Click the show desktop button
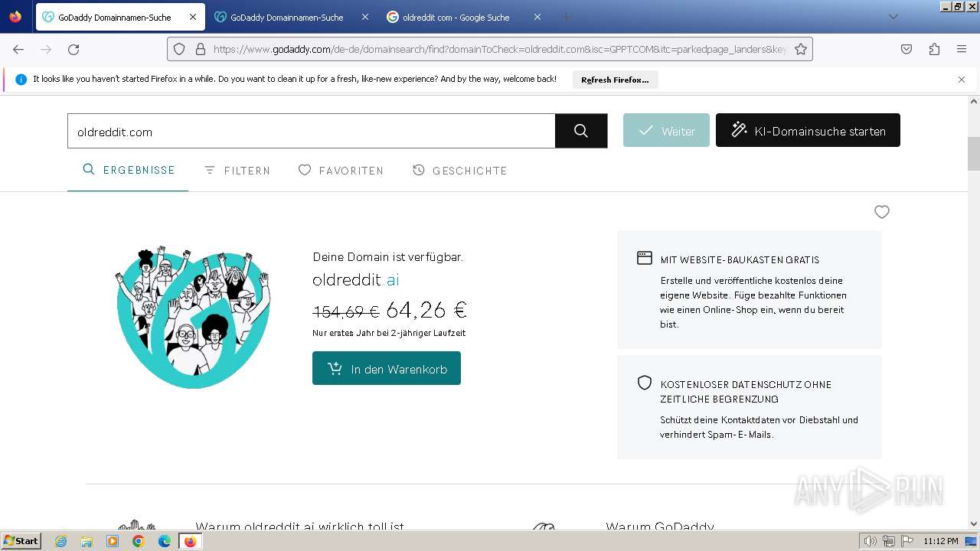Image resolution: width=980 pixels, height=551 pixels. pos(971,541)
